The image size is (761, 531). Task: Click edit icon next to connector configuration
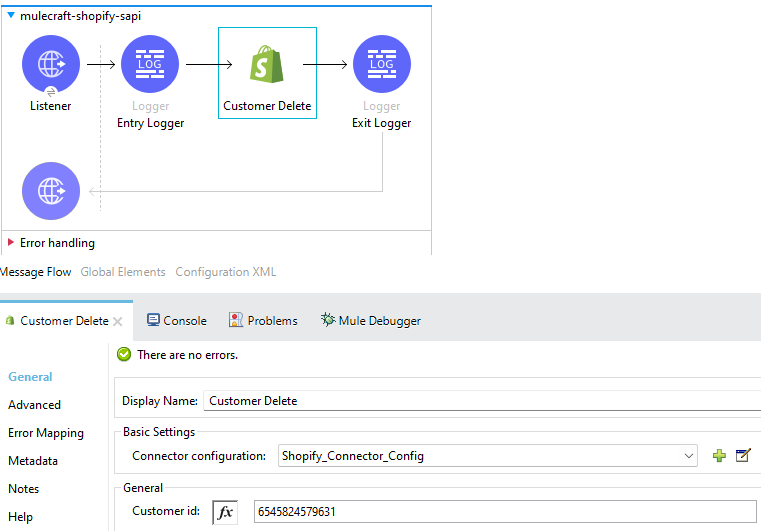743,456
